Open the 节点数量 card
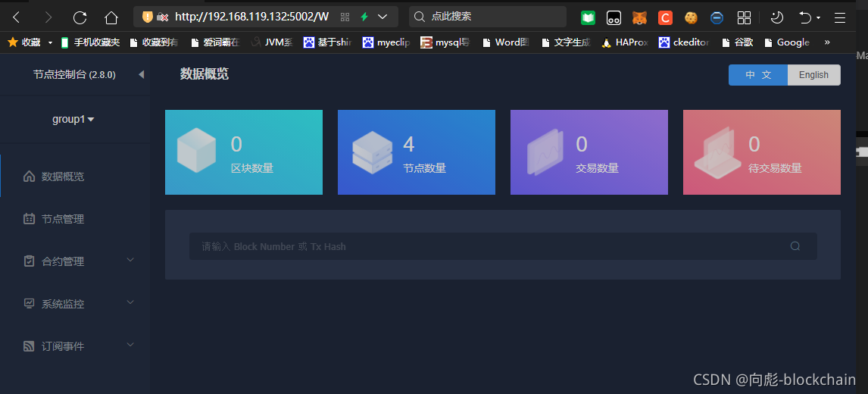Viewport: 868px width, 394px height. click(417, 152)
